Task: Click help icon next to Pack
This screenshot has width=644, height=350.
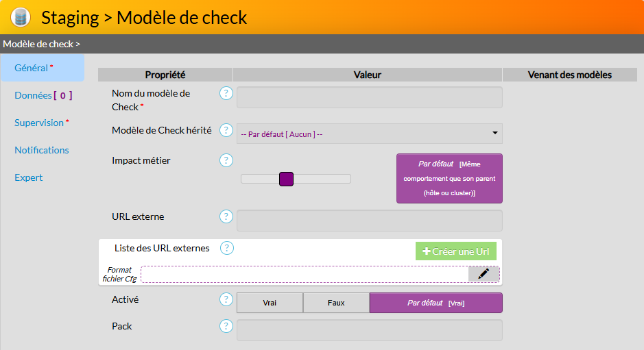Action: (226, 326)
